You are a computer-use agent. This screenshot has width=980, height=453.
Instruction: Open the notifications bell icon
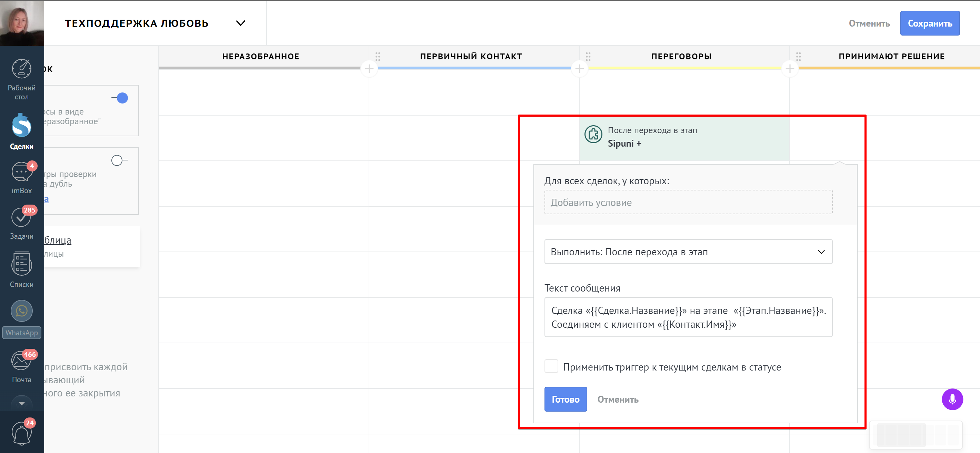[22, 433]
